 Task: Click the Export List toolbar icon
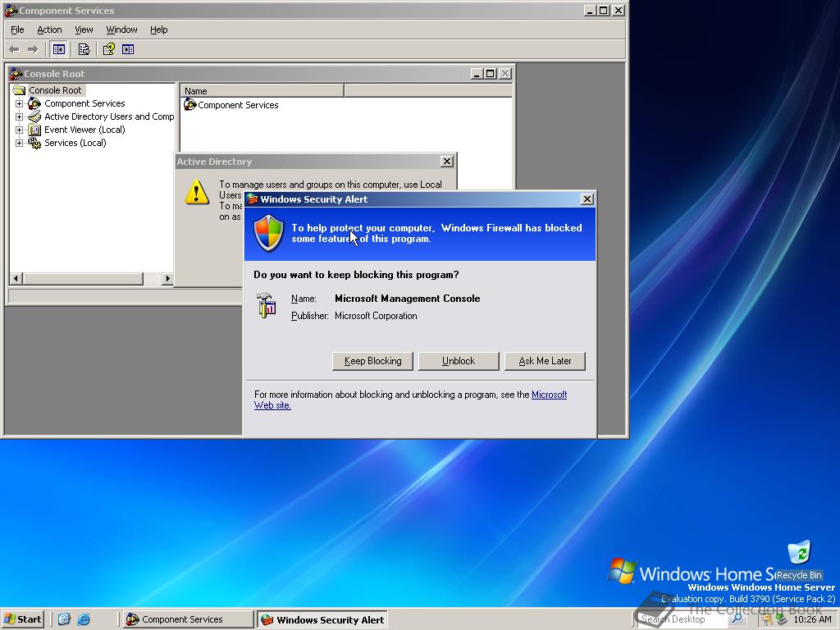84,49
